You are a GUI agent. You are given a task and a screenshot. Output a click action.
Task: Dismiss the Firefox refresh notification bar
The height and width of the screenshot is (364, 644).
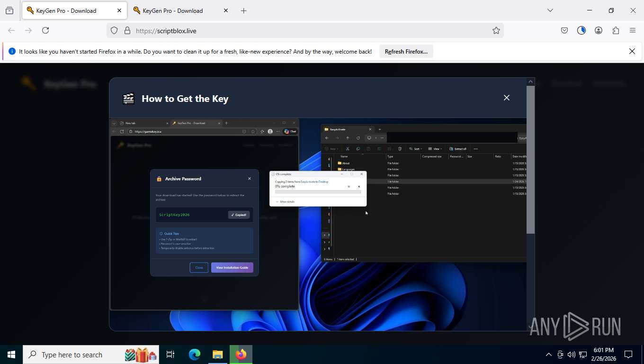pos(632,51)
